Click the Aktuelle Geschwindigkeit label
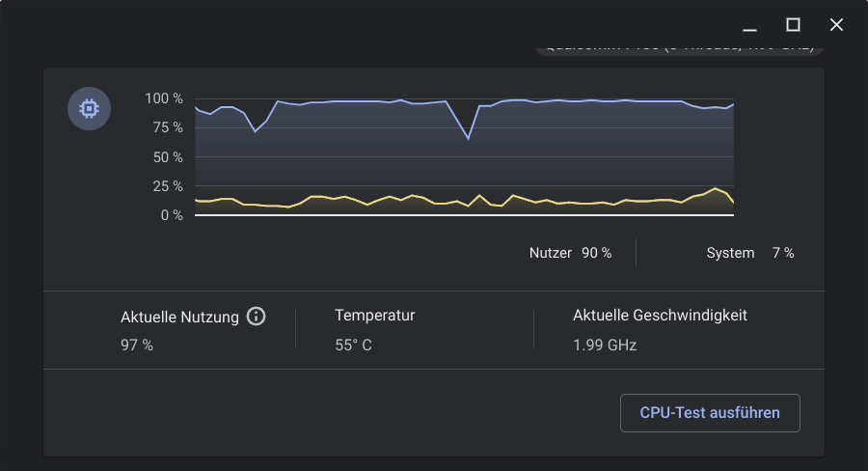Image resolution: width=868 pixels, height=471 pixels. (660, 316)
